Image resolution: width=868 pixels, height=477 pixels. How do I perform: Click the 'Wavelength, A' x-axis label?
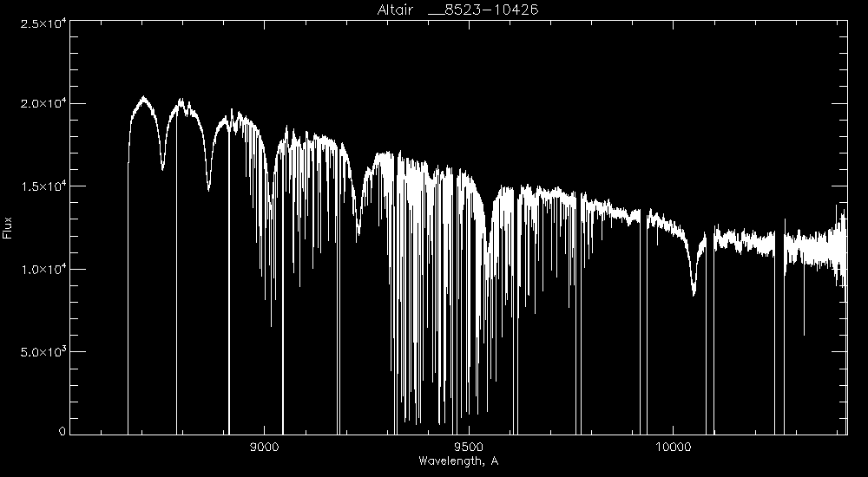[x=458, y=461]
